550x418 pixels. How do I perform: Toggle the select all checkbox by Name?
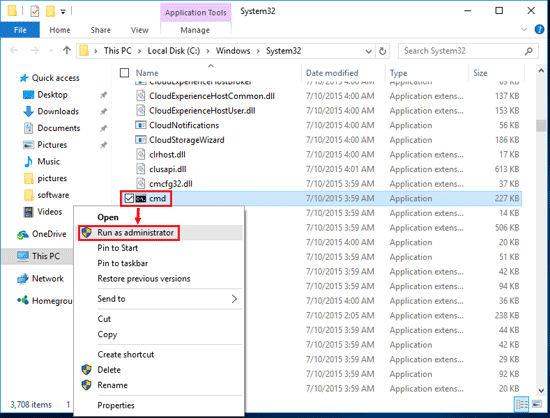coord(125,73)
